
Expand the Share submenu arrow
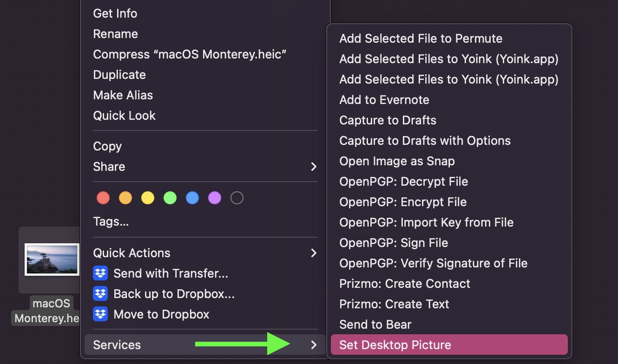click(313, 167)
